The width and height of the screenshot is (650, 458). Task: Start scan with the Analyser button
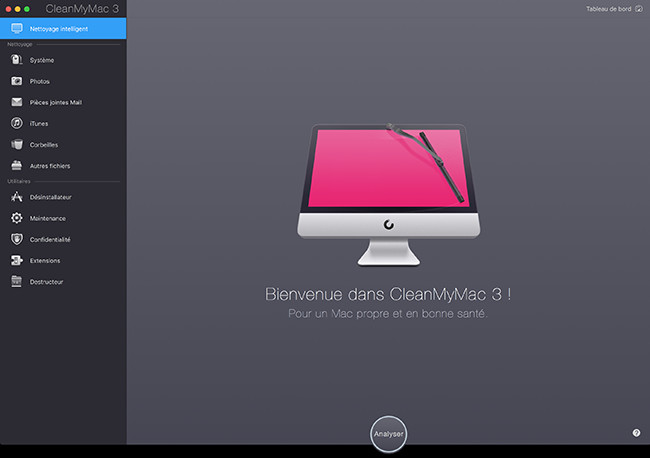[388, 434]
